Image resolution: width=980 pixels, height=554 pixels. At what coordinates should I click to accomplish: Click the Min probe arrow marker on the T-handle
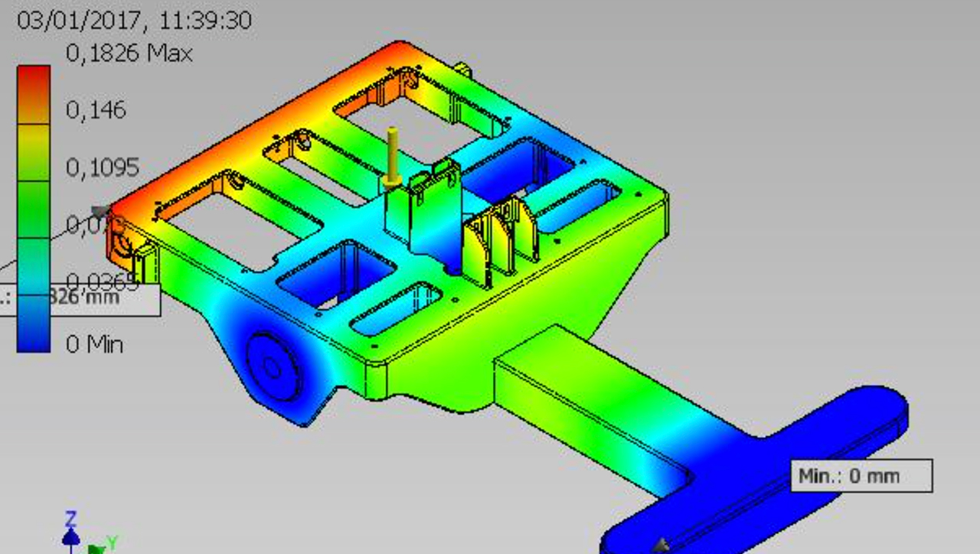click(661, 545)
